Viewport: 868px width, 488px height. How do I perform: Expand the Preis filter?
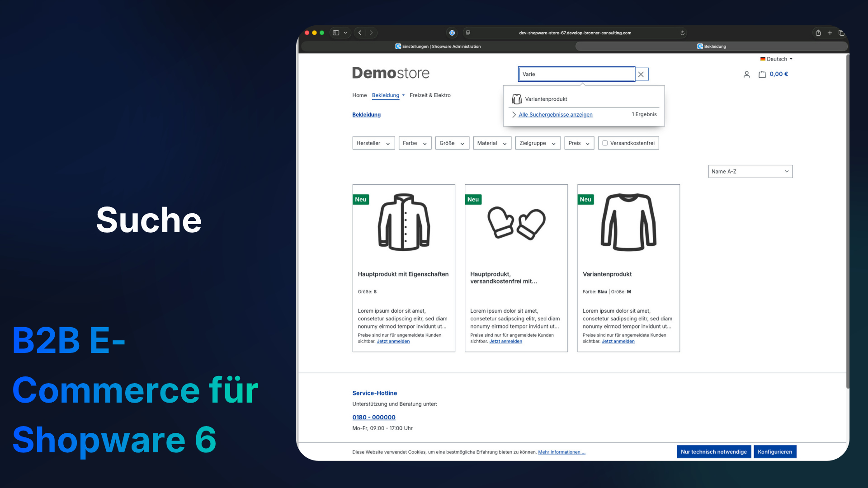tap(579, 143)
